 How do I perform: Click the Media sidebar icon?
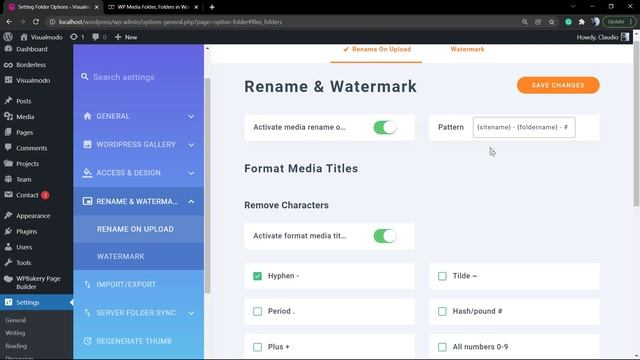click(x=8, y=116)
